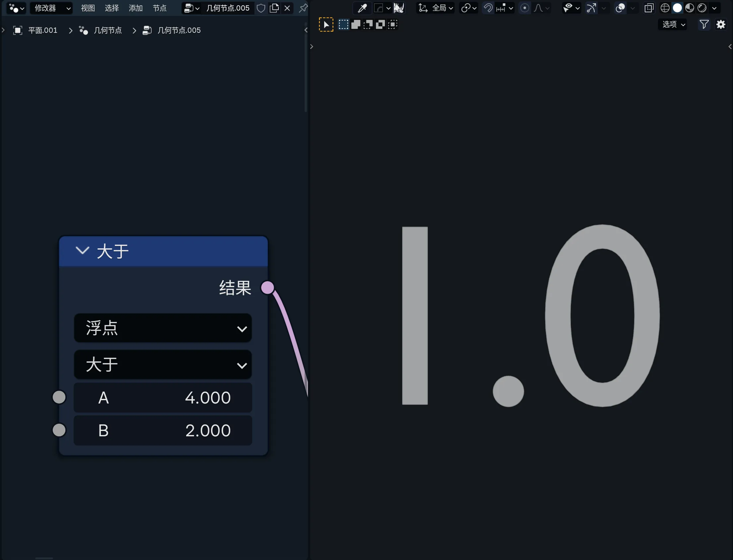This screenshot has width=733, height=560.
Task: Collapse the 大于 node with its chevron
Action: click(82, 250)
